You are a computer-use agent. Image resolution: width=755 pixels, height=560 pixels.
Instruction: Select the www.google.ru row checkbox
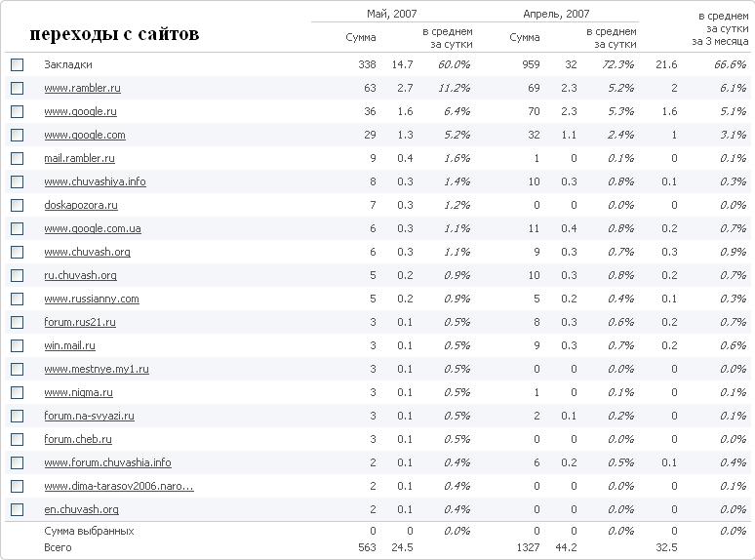17,112
